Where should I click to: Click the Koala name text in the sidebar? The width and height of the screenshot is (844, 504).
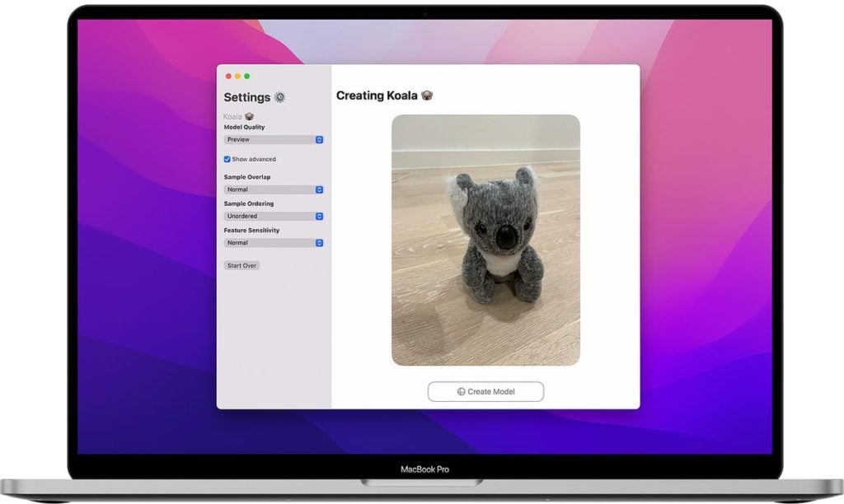pos(232,117)
